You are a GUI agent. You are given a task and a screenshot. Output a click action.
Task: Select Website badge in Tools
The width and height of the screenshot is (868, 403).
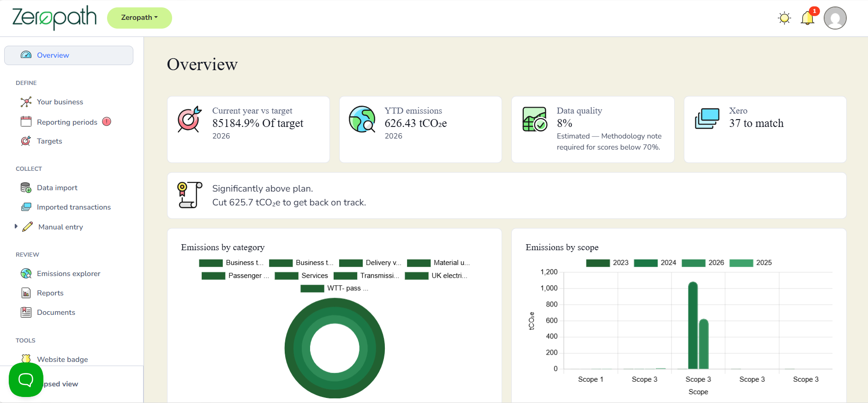pos(62,359)
